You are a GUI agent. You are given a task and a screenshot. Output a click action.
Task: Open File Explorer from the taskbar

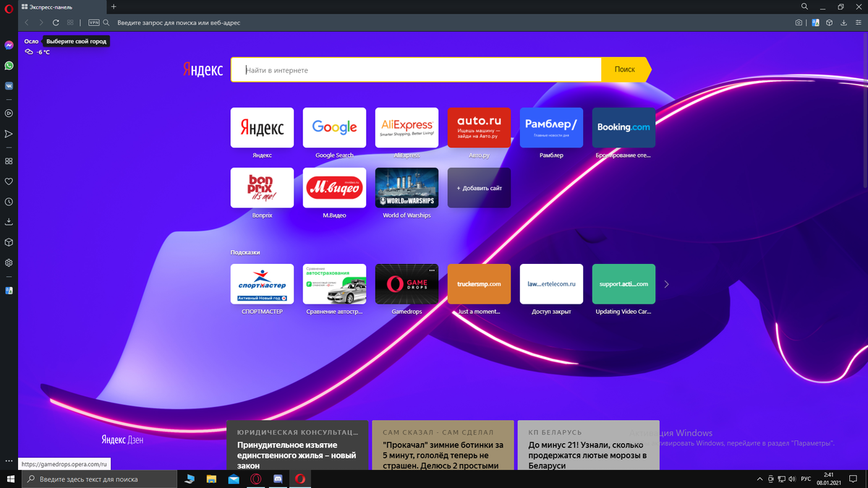[211, 479]
